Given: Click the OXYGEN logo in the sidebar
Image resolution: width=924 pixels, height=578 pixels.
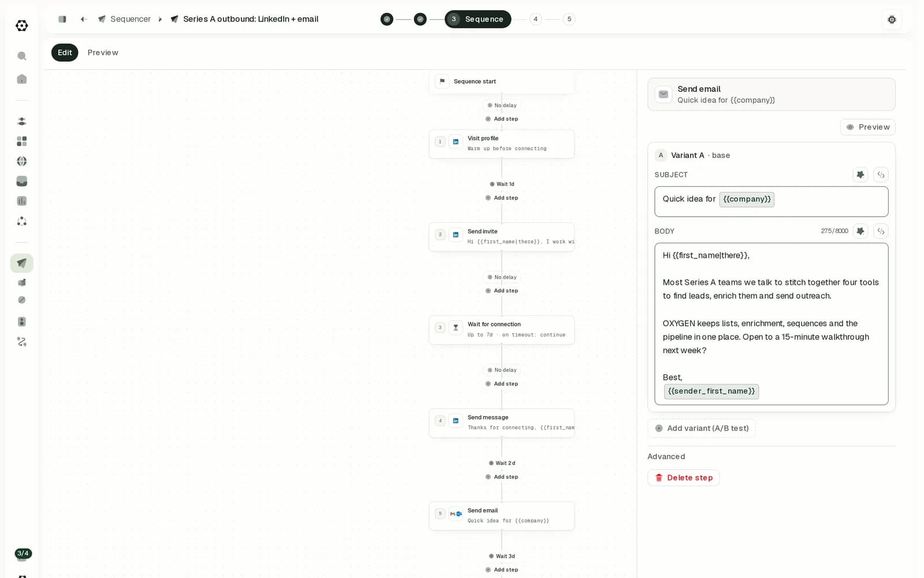Looking at the screenshot, I should 22,25.
